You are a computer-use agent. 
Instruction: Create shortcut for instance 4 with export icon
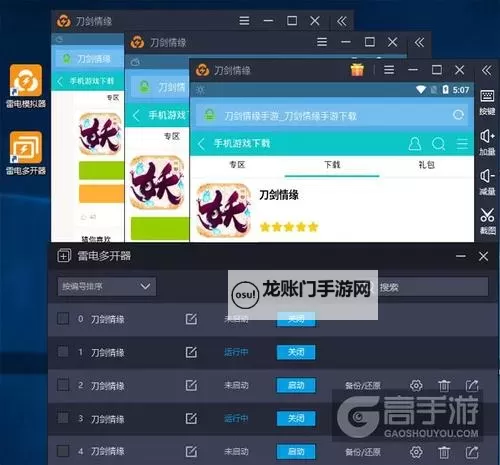tap(472, 452)
